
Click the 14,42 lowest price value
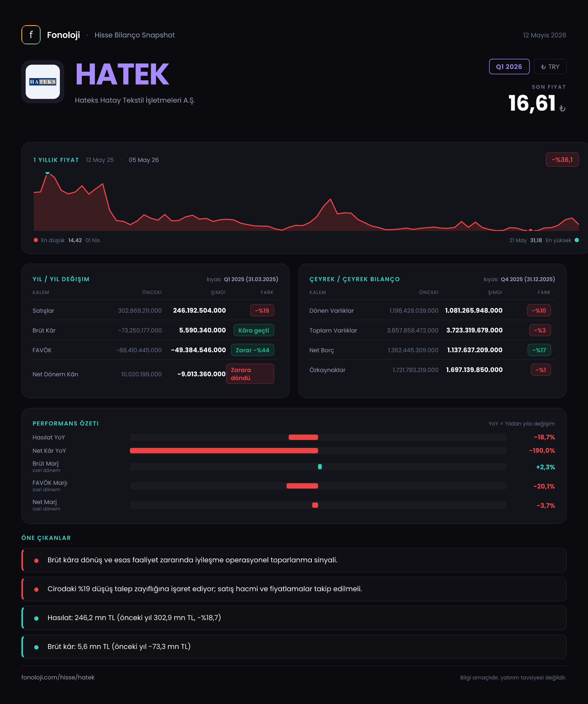coord(75,240)
